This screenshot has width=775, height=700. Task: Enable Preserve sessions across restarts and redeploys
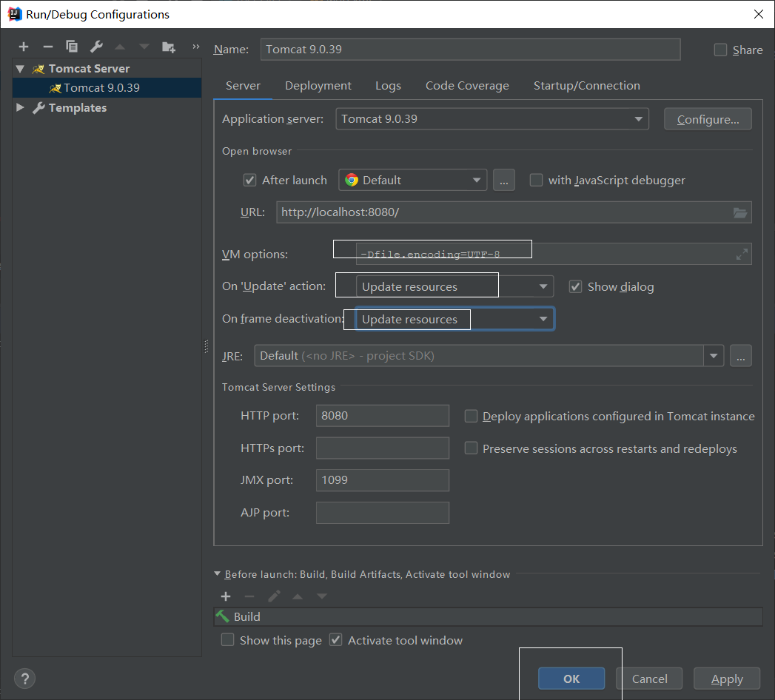coord(471,448)
